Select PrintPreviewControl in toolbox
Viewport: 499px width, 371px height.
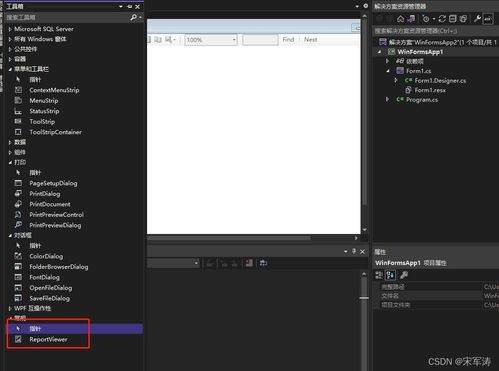point(56,215)
